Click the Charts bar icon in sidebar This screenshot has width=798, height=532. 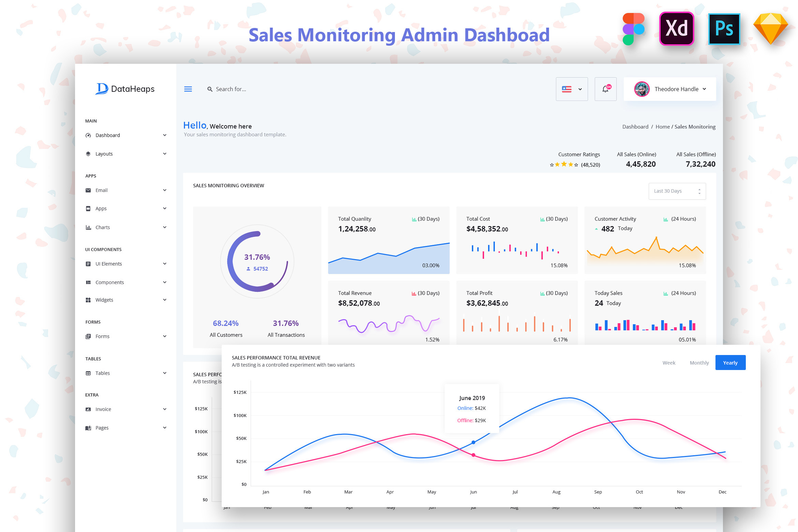click(88, 227)
